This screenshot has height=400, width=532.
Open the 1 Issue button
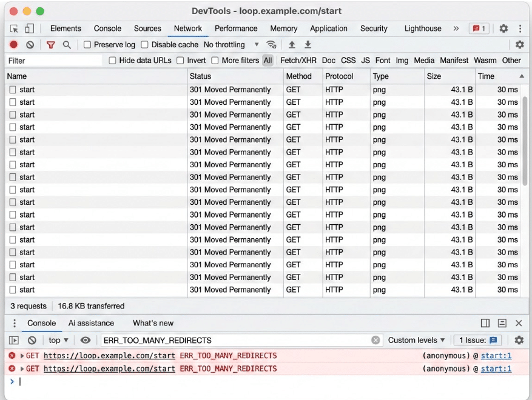(x=478, y=340)
